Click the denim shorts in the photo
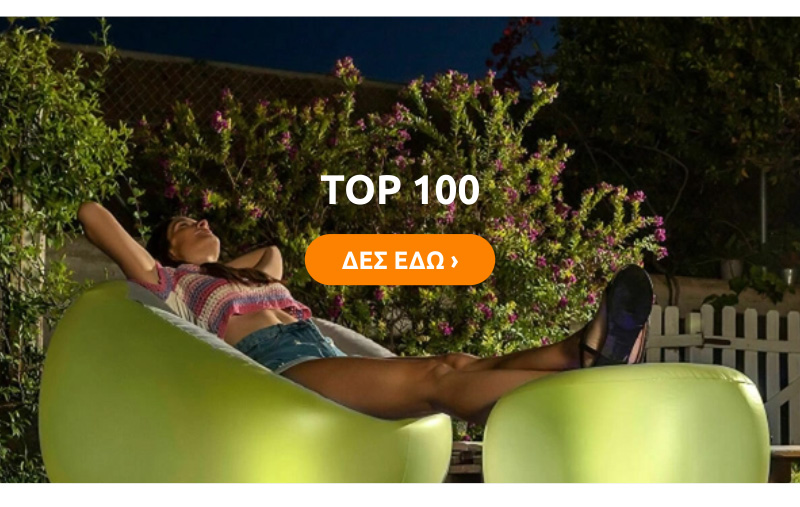Screen dimensions: 800x507 (288, 344)
